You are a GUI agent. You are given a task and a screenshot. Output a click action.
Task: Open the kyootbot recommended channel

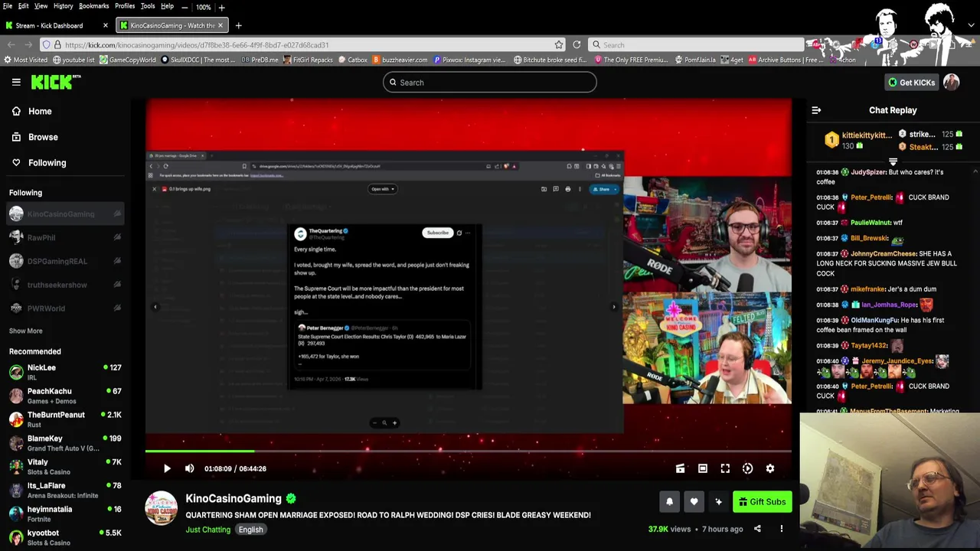[65, 537]
